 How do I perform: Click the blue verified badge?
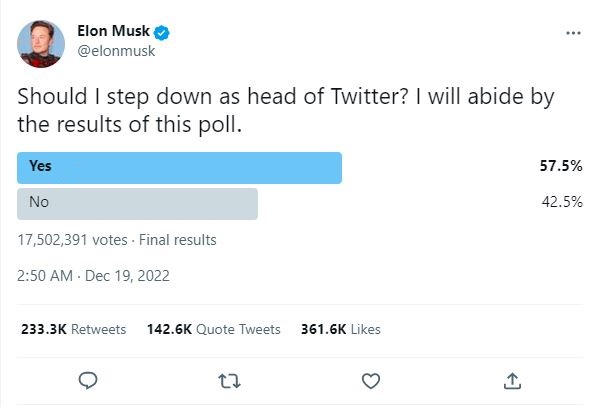(x=161, y=33)
